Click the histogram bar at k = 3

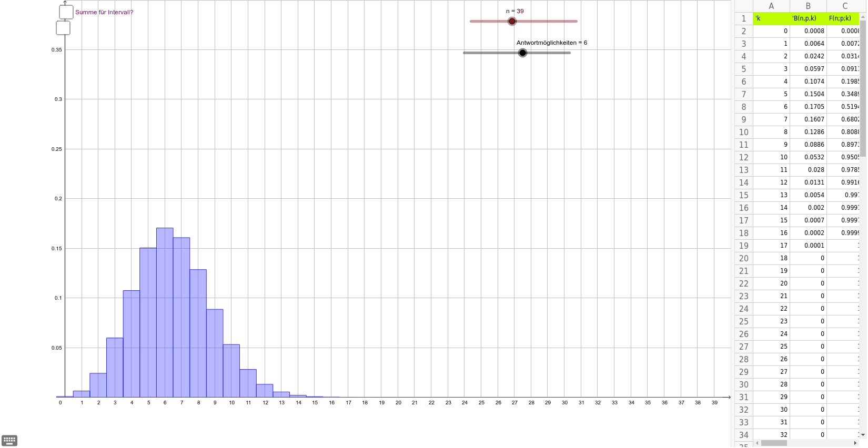point(115,368)
